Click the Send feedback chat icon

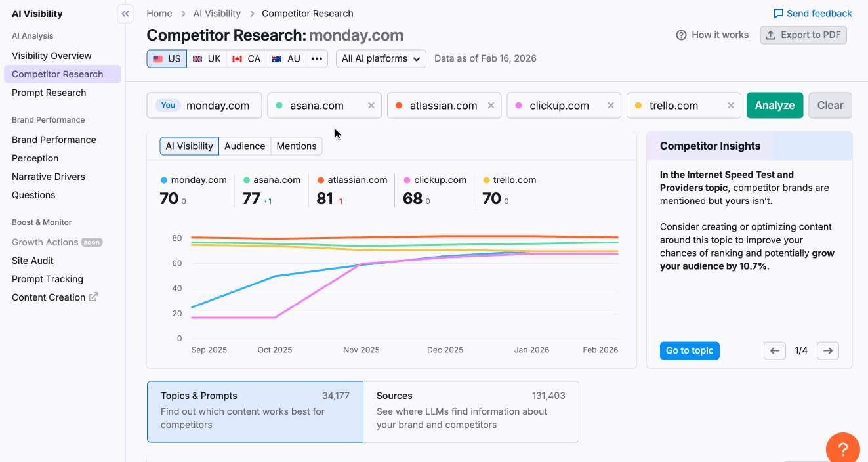[x=778, y=13]
